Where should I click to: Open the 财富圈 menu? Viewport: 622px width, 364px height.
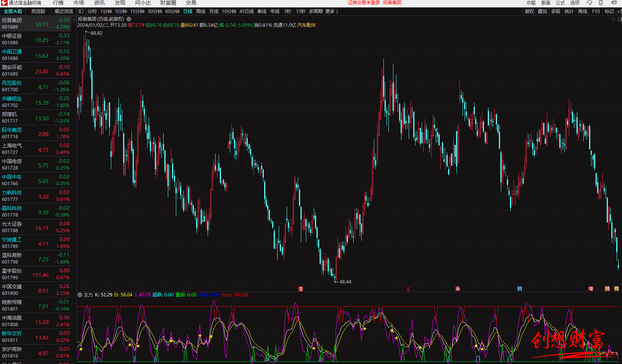tap(168, 3)
